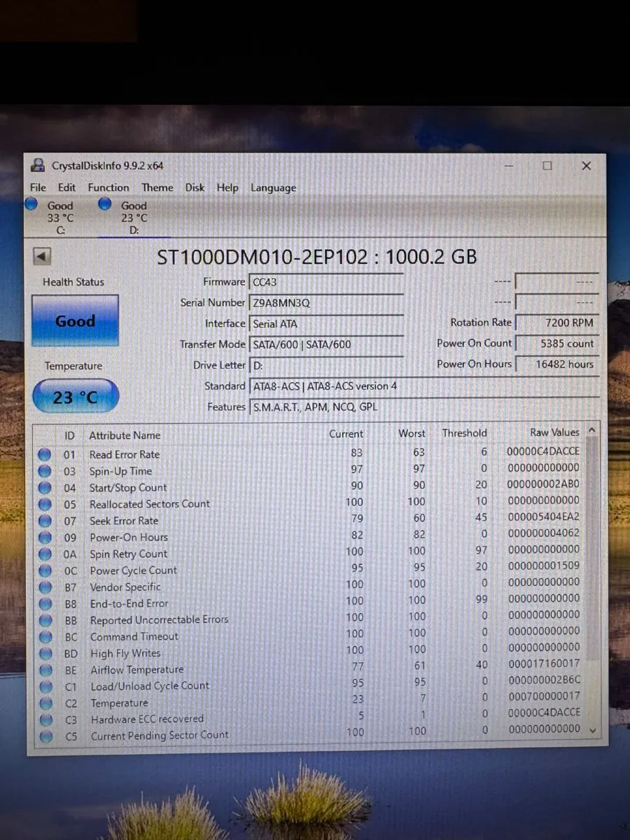Click the Power On Count value 5385 count
The height and width of the screenshot is (840, 630).
[556, 344]
